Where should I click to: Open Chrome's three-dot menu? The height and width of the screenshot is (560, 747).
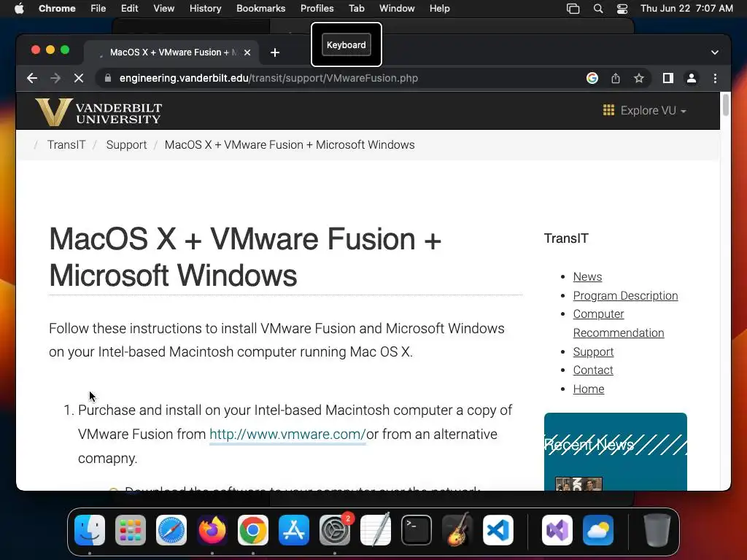[x=715, y=78]
